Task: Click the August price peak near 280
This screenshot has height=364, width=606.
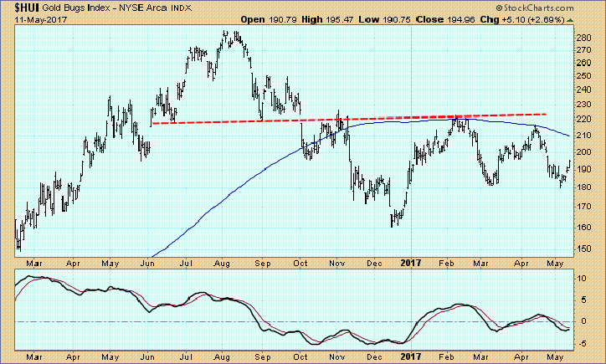Action: 227,35
